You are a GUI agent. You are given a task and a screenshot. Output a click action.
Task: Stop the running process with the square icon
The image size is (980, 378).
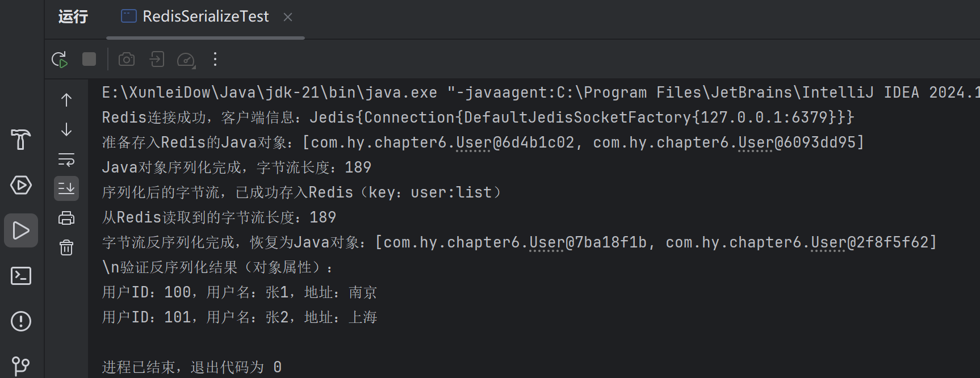89,59
